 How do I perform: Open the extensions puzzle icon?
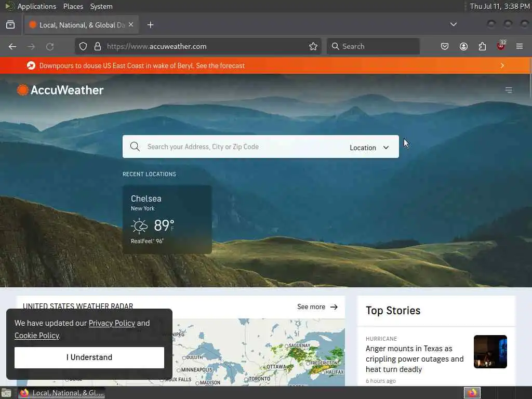pyautogui.click(x=482, y=46)
